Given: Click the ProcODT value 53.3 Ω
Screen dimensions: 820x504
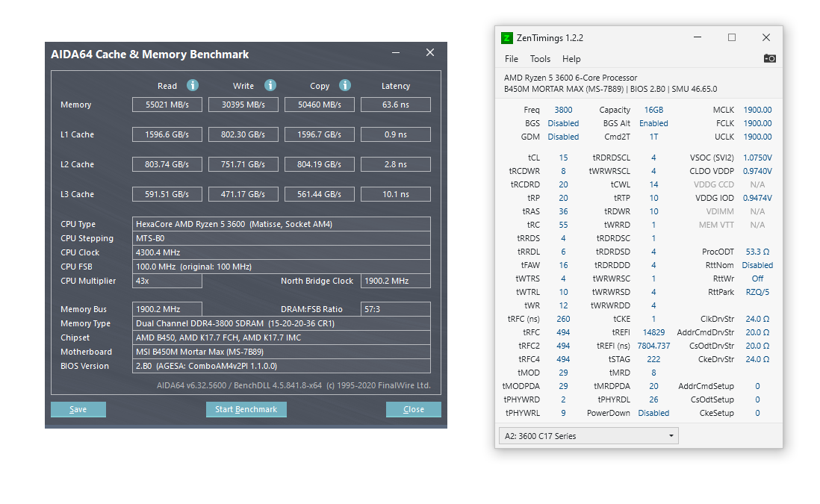Looking at the screenshot, I should 757,252.
